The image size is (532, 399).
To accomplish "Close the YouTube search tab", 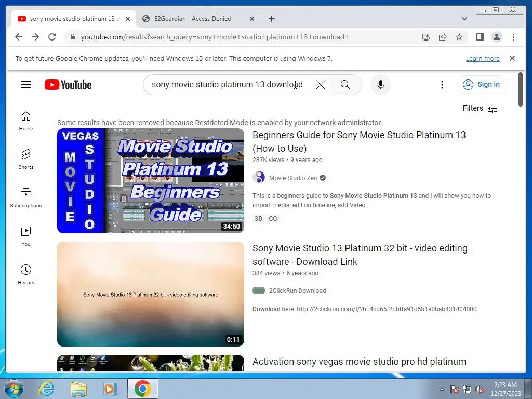I will click(128, 19).
